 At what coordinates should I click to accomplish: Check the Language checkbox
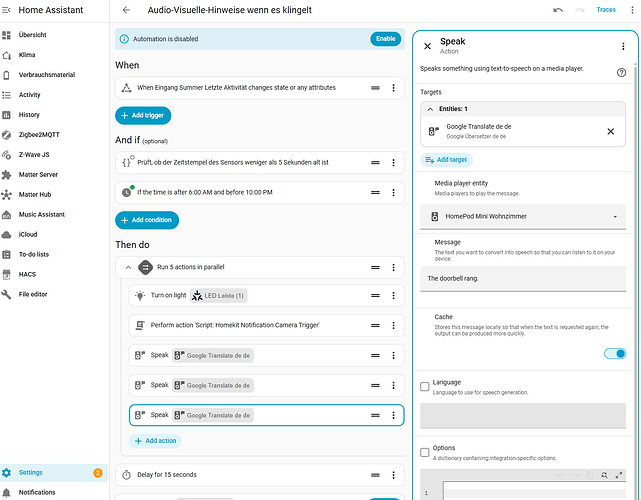(x=425, y=386)
